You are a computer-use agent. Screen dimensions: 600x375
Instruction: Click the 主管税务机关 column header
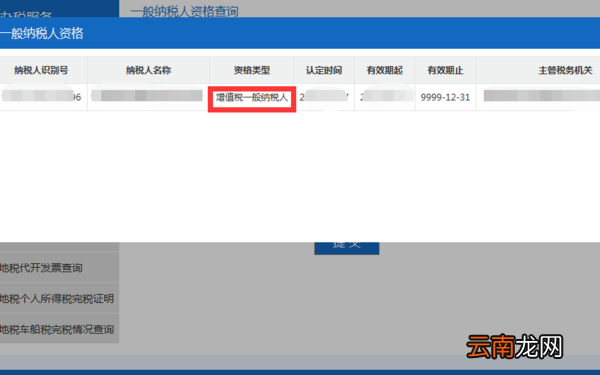(x=538, y=70)
